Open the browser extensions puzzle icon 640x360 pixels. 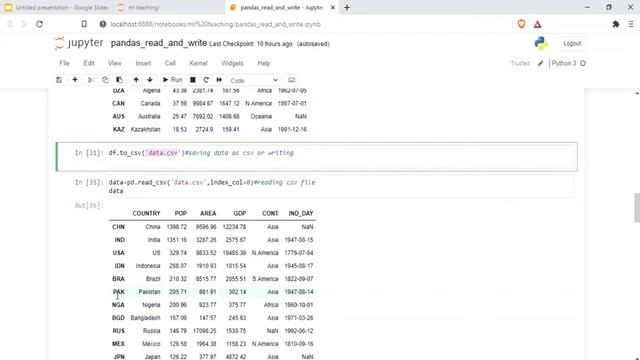pos(616,24)
